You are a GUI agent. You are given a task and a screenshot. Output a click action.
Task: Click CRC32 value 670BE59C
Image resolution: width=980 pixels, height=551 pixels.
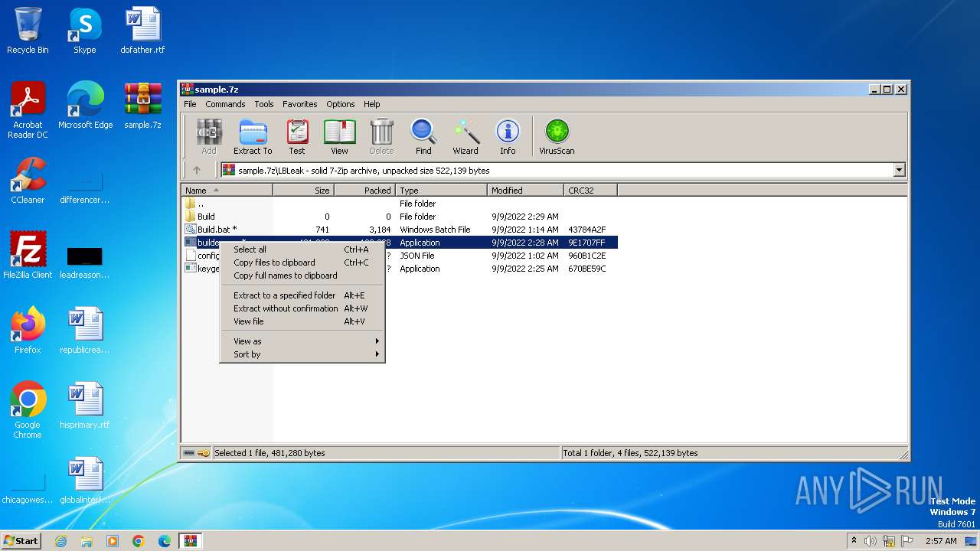pyautogui.click(x=587, y=269)
